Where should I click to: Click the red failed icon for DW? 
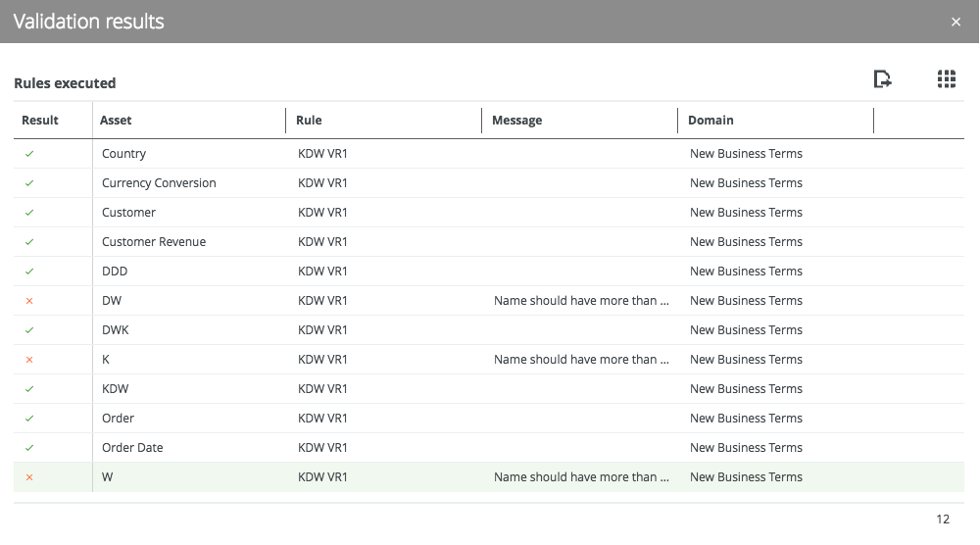29,301
